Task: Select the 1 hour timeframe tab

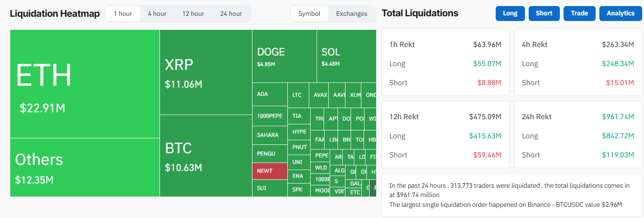Action: 123,14
